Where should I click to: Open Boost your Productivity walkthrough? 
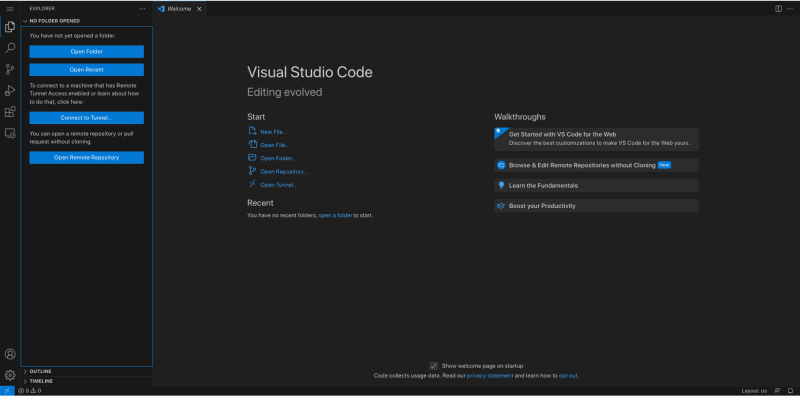point(596,206)
